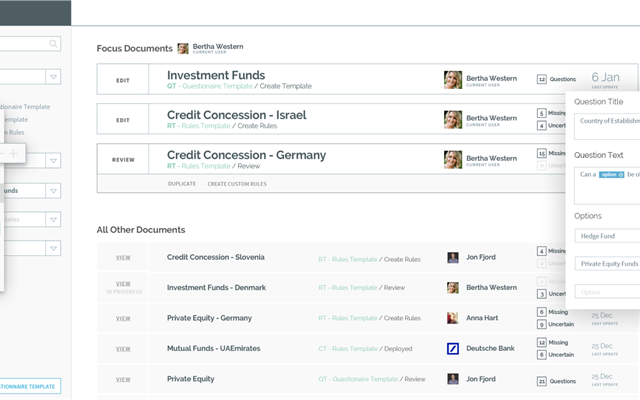Click the 15 Missing badge for Credit Concession - Germany
This screenshot has height=400, width=640.
coord(542,153)
